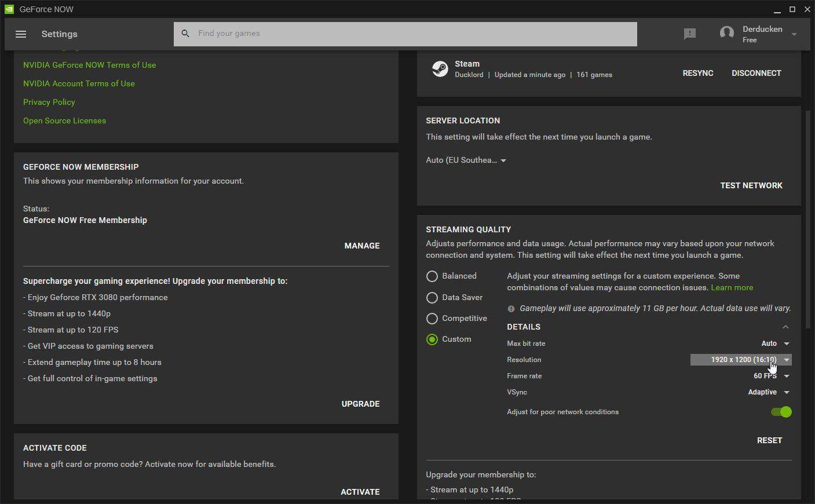Expand the account dropdown arrow

pyautogui.click(x=794, y=34)
